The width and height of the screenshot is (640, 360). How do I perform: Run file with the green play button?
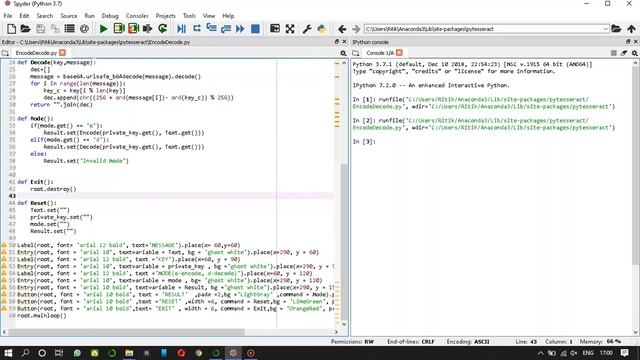(103, 29)
